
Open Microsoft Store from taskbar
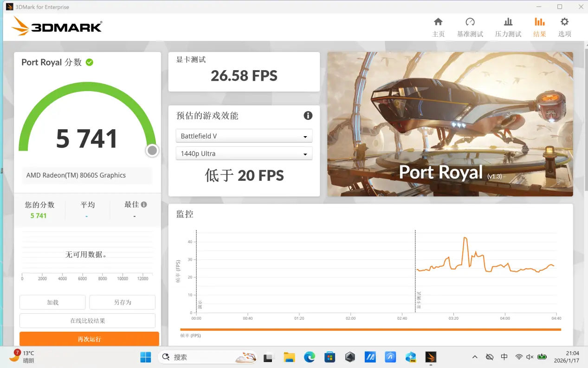click(x=330, y=357)
